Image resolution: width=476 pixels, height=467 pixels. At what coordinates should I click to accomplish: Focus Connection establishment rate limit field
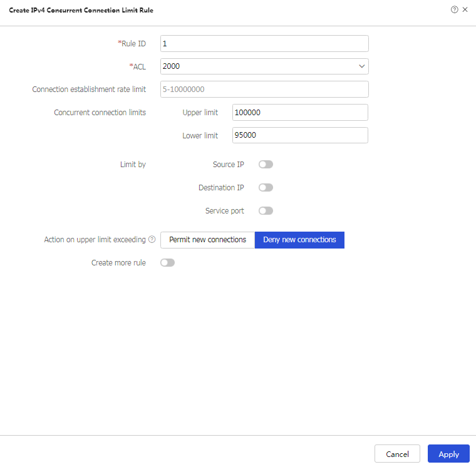pyautogui.click(x=264, y=90)
